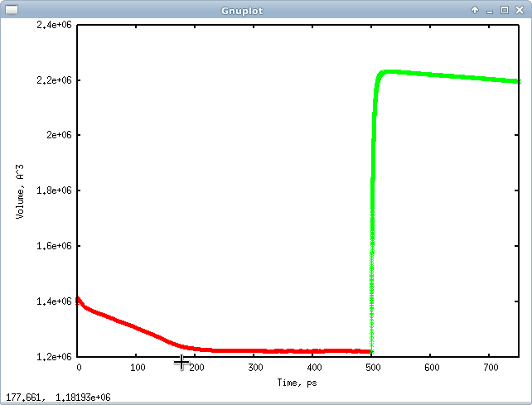Screen dimensions: 532x405
Task: Click the y-axis label 1.8e+06
Action: 55,190
